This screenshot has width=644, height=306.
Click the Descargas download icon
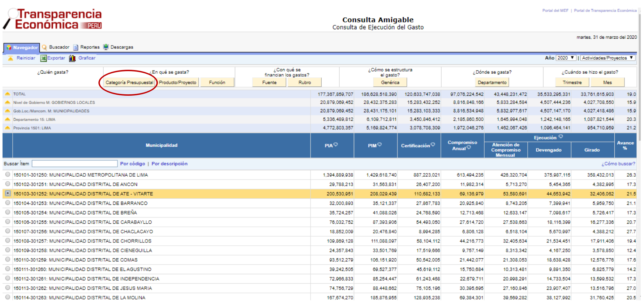click(106, 47)
